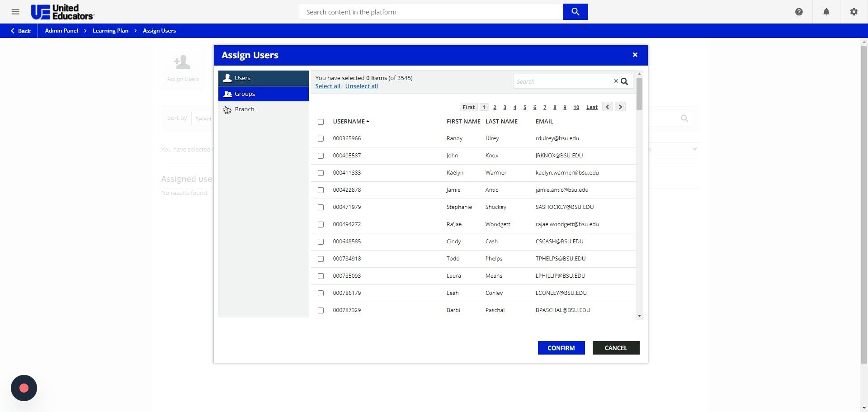
Task: Check the box for John Knox
Action: pyautogui.click(x=321, y=156)
